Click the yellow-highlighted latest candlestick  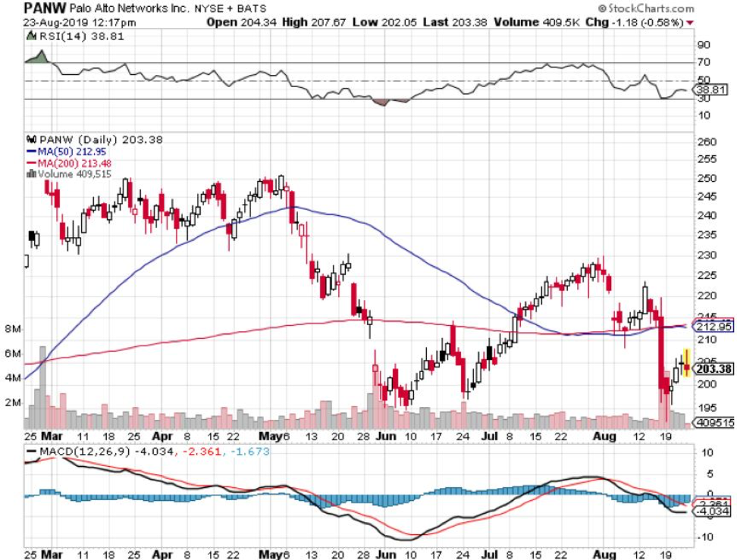pos(687,362)
